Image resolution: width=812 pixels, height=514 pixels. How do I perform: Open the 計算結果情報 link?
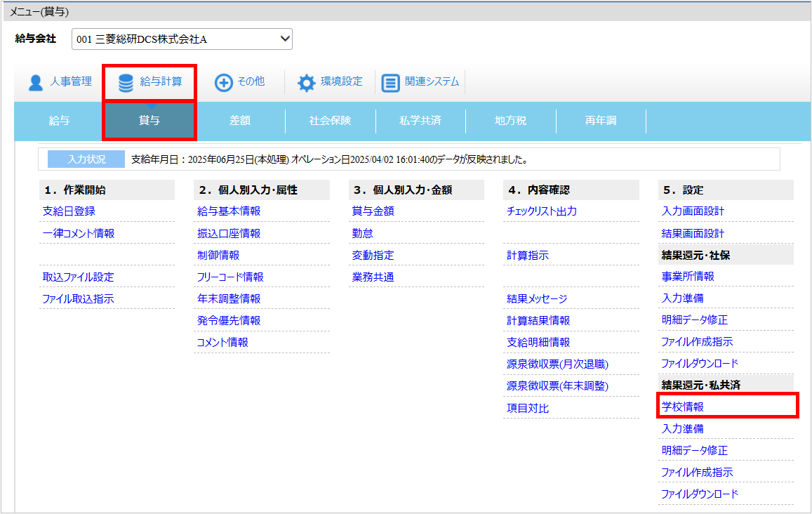538,321
